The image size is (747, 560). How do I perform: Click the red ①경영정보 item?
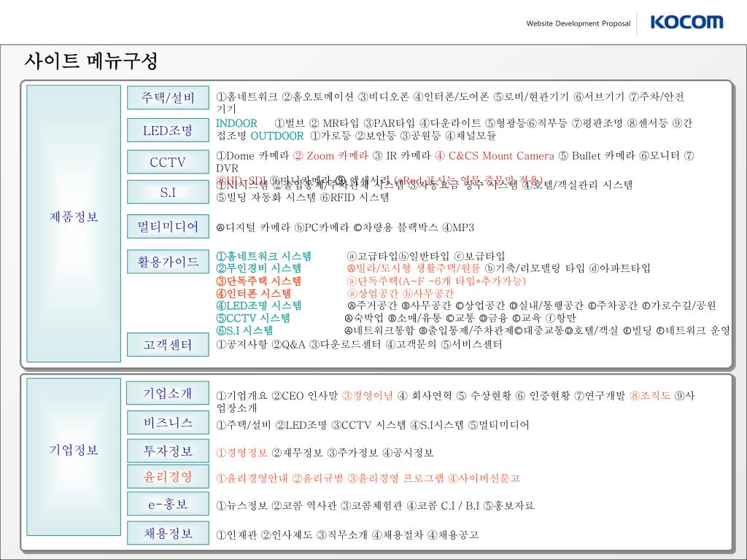click(241, 453)
